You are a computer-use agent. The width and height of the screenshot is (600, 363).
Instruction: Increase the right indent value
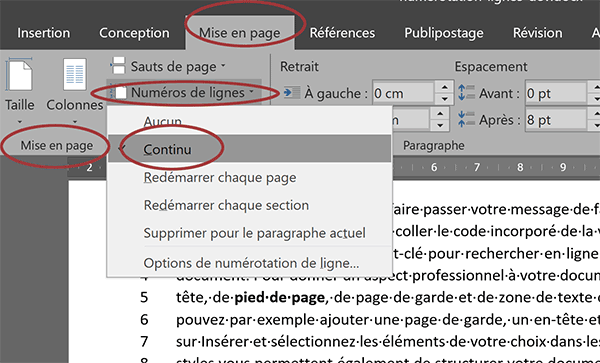(x=440, y=114)
